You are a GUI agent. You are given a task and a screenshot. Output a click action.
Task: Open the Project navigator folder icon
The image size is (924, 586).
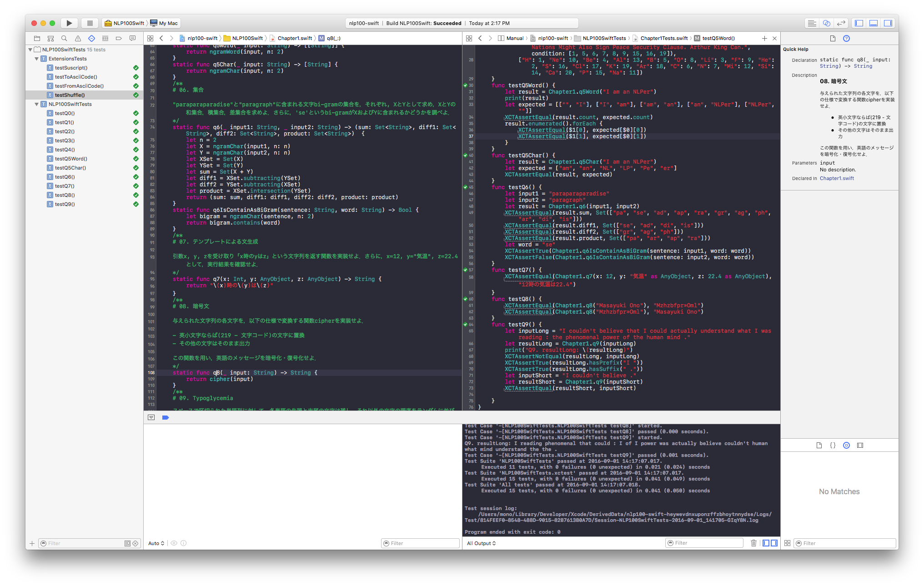pyautogui.click(x=37, y=38)
